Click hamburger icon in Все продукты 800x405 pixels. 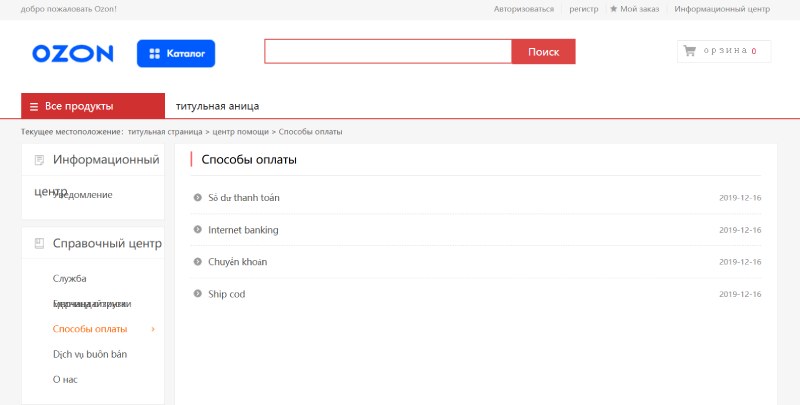34,107
